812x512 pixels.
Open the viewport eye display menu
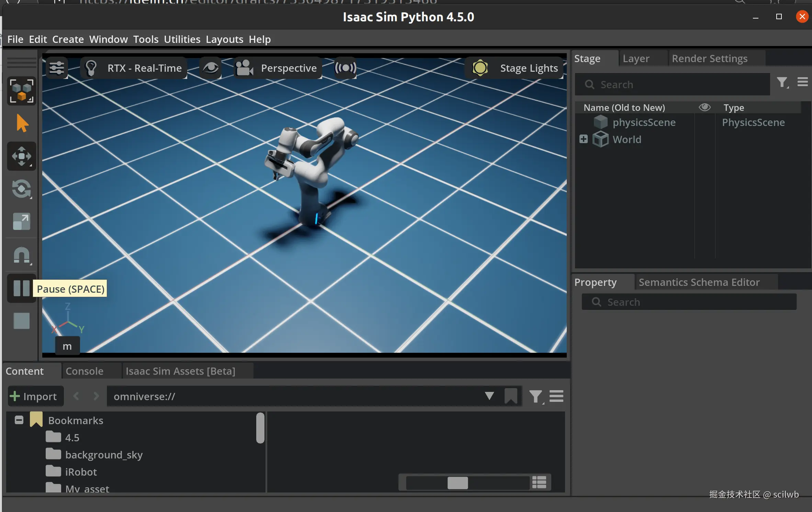point(211,68)
